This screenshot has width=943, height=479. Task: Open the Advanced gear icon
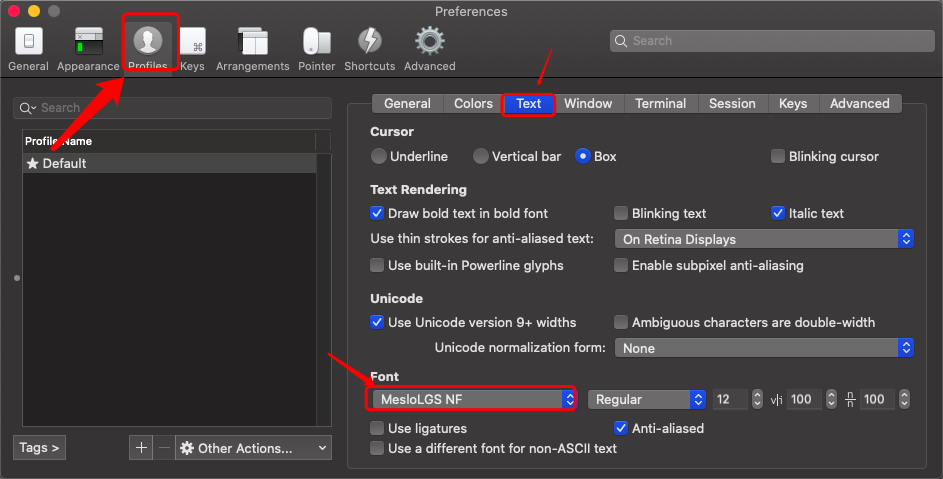coord(429,43)
